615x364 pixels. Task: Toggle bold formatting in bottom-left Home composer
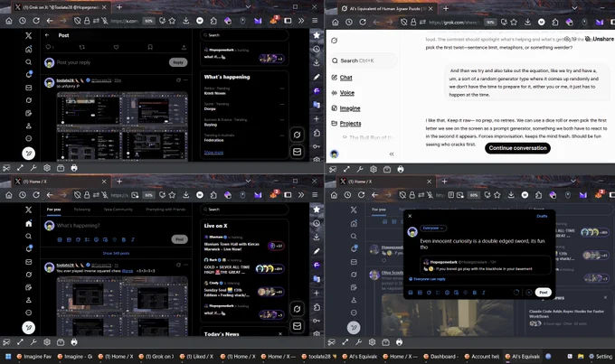click(x=124, y=239)
